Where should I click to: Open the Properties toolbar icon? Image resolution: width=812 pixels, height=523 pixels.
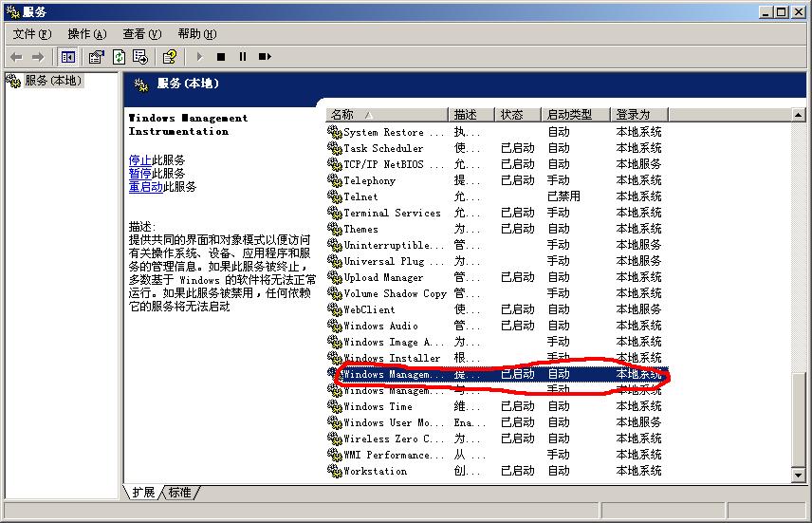coord(97,57)
